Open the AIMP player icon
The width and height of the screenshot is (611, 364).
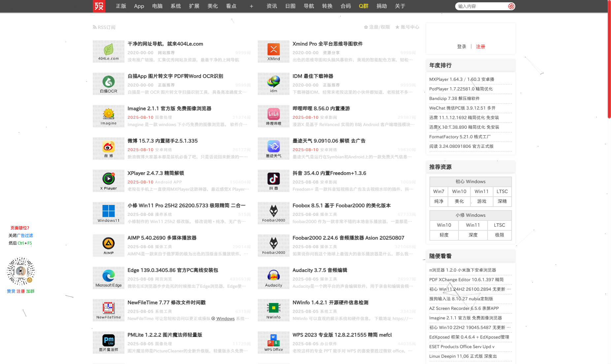point(109,246)
